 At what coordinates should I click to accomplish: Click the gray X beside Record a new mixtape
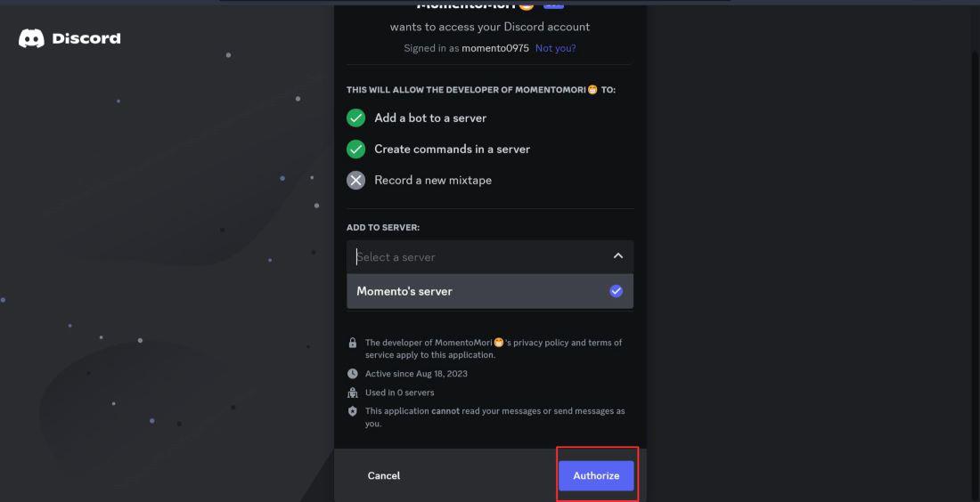(x=356, y=180)
